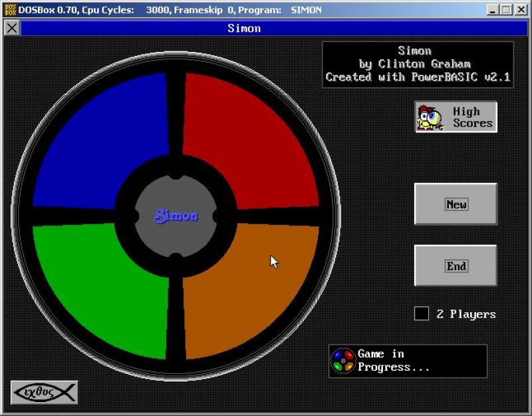Stop the game with the End button
Viewport: 532px width, 416px height.
tap(456, 266)
